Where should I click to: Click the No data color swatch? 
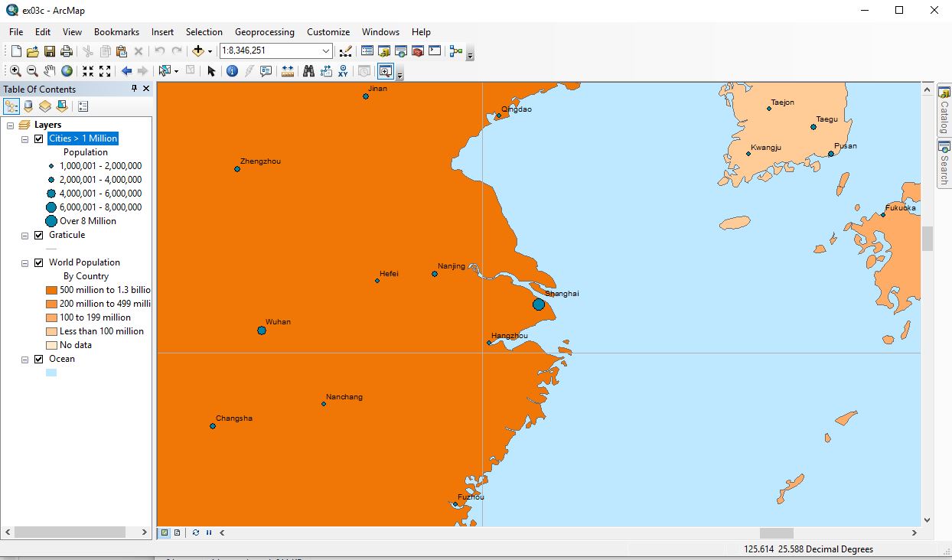[x=51, y=345]
